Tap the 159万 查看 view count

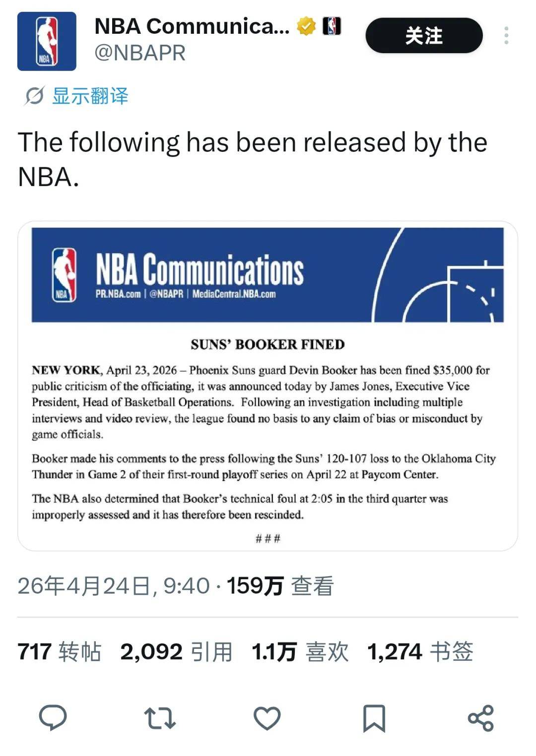(x=280, y=586)
